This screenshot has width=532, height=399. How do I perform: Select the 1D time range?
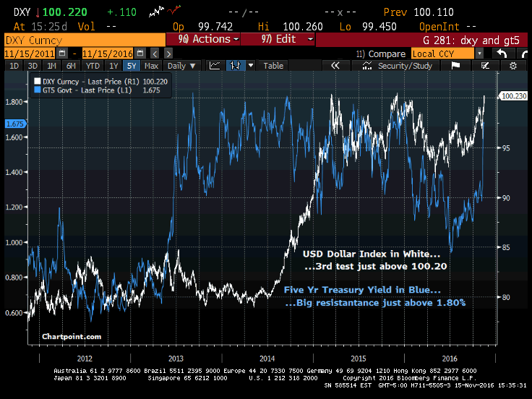click(x=14, y=66)
